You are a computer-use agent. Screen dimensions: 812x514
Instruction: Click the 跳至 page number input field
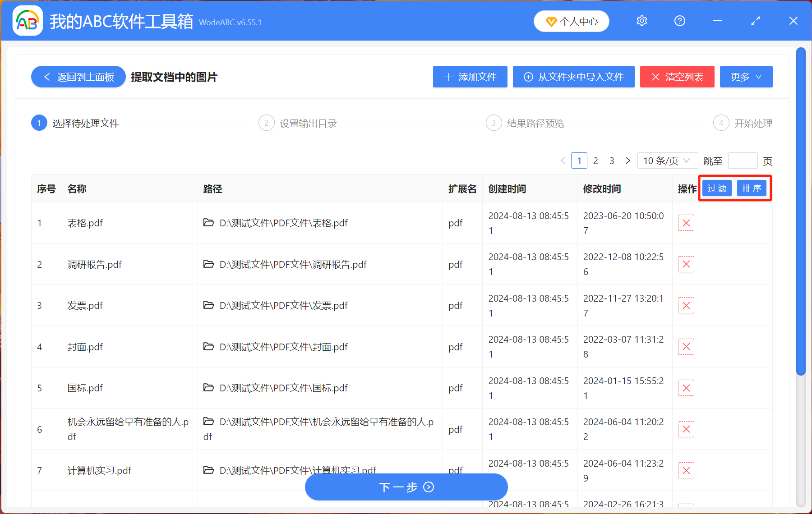pyautogui.click(x=743, y=161)
